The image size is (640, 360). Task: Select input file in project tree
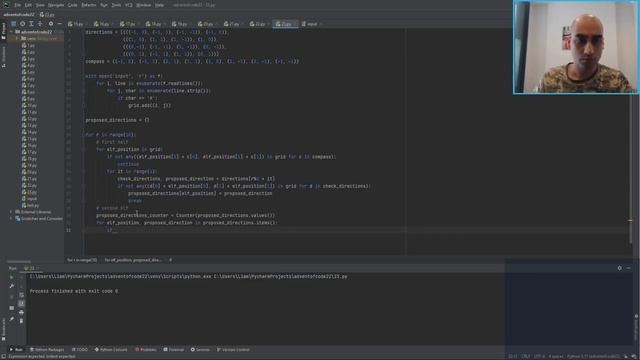(29, 199)
